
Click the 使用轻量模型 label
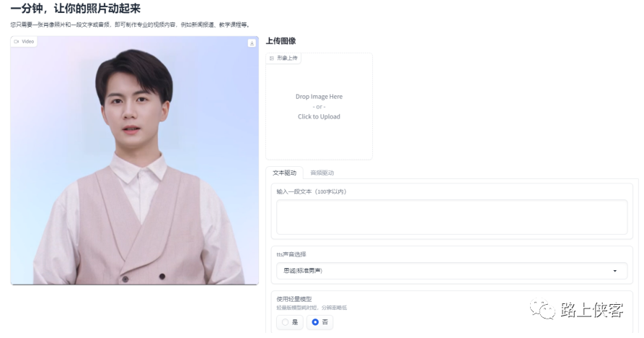point(294,299)
